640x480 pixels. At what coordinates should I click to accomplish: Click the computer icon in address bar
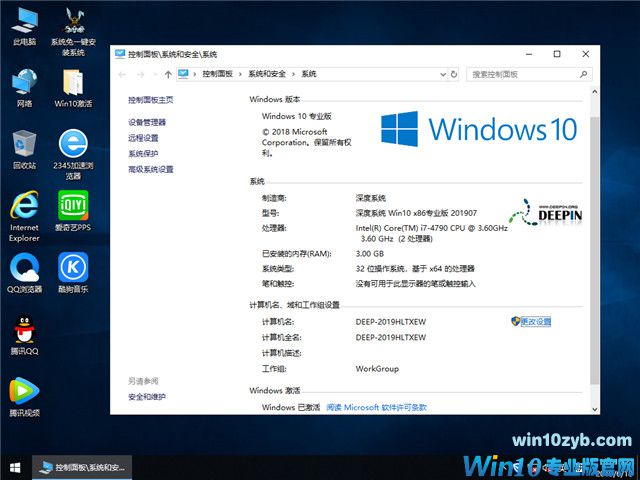(183, 74)
